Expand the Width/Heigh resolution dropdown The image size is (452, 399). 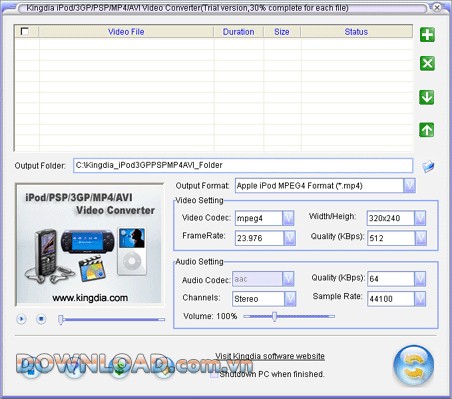[x=420, y=218]
